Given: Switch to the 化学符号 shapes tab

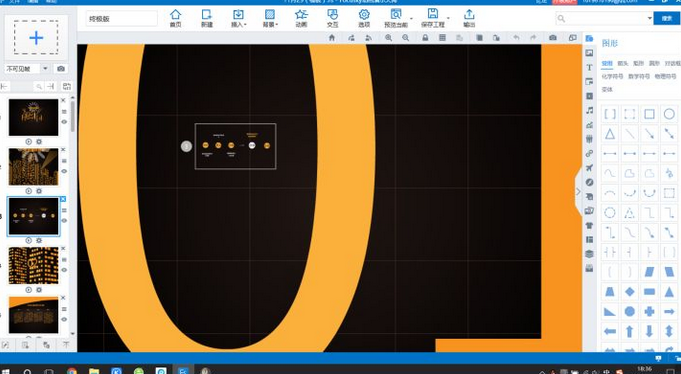Looking at the screenshot, I should pyautogui.click(x=612, y=76).
